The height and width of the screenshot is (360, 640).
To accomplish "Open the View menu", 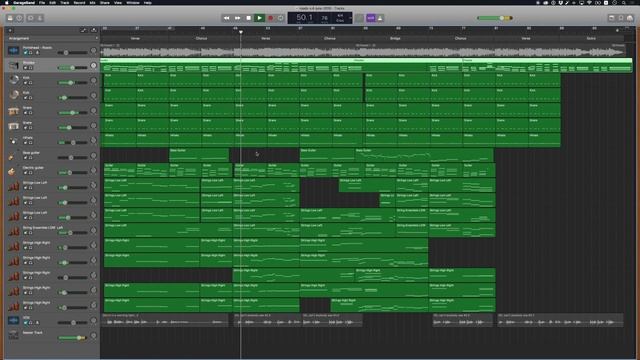I will [118, 2].
